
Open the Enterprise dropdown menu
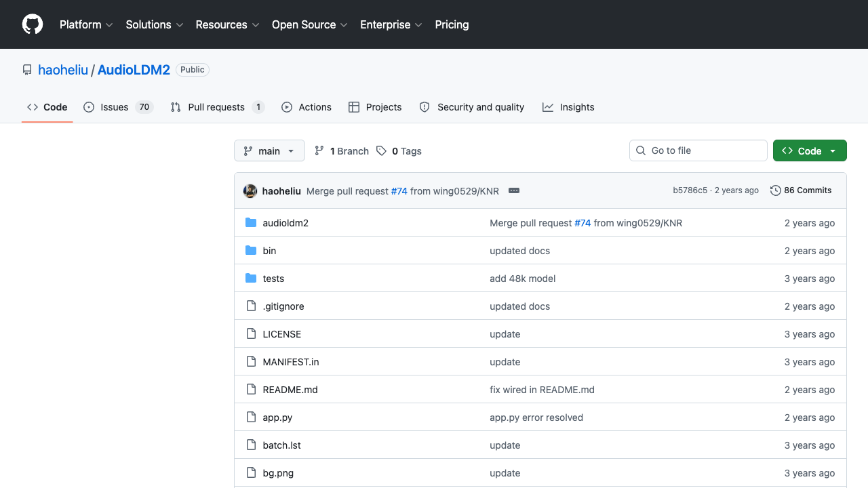pos(391,24)
